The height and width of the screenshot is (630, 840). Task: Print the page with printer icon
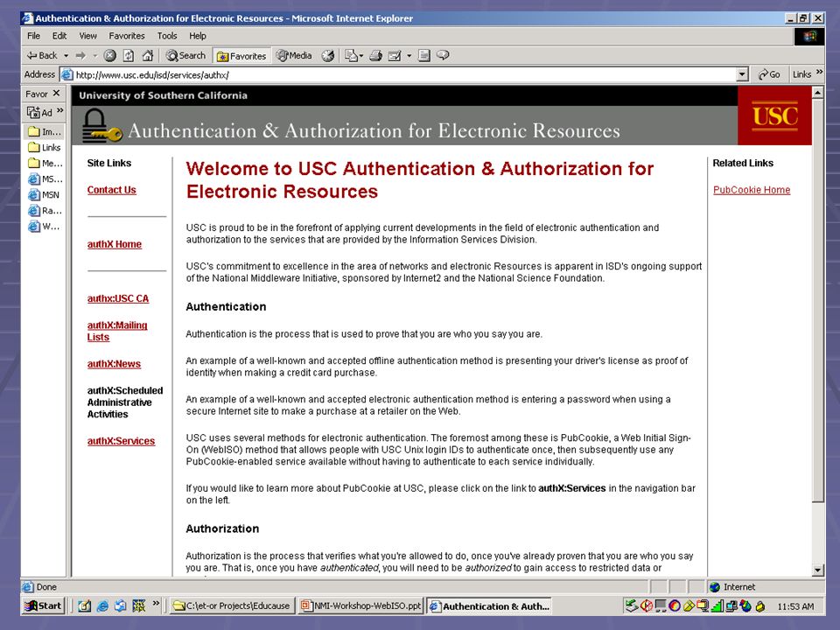point(375,55)
